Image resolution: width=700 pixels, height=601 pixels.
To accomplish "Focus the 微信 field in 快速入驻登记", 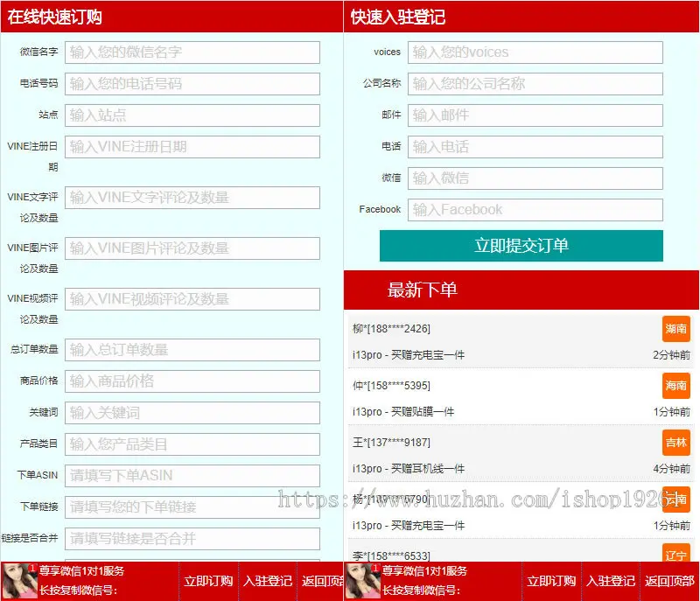I will point(535,178).
